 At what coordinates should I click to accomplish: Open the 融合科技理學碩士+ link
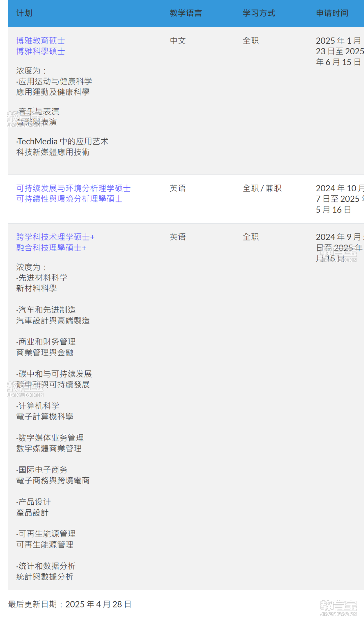[52, 248]
